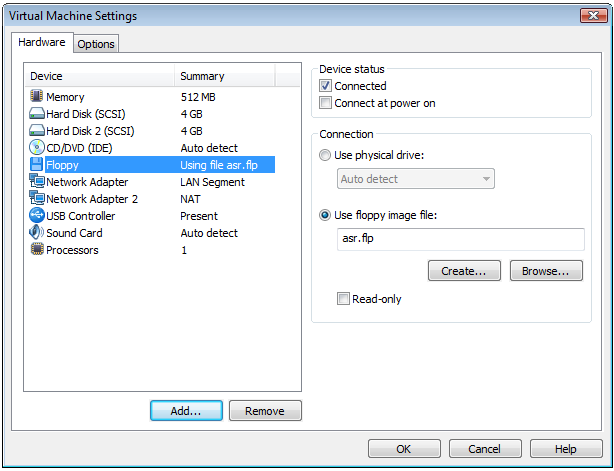This screenshot has width=614, height=471.
Task: Tick the Read-only checkbox
Action: (x=343, y=299)
